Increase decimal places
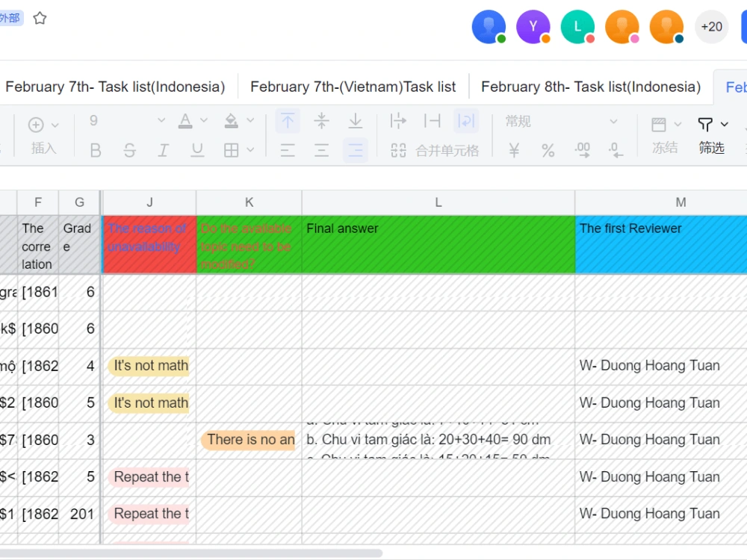Image resolution: width=747 pixels, height=560 pixels. (582, 151)
